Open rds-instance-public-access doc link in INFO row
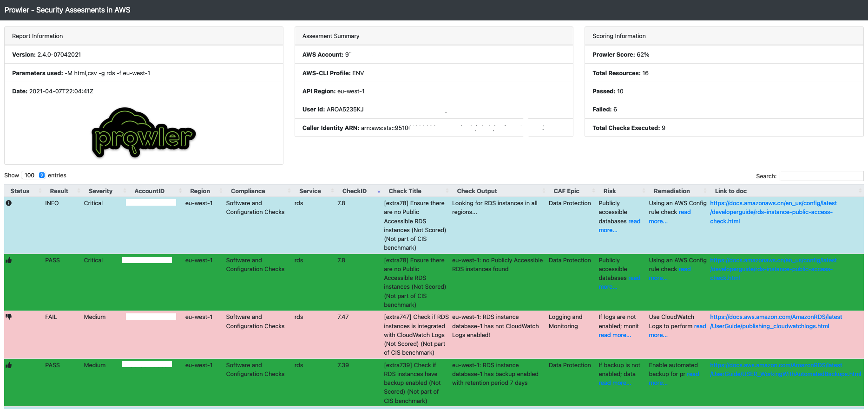 [773, 212]
